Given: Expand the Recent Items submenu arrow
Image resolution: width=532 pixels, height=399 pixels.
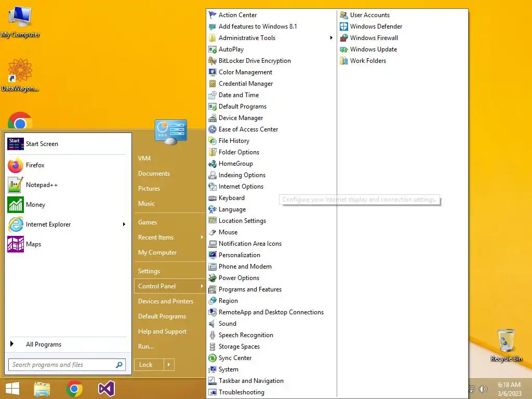Looking at the screenshot, I should [x=202, y=237].
